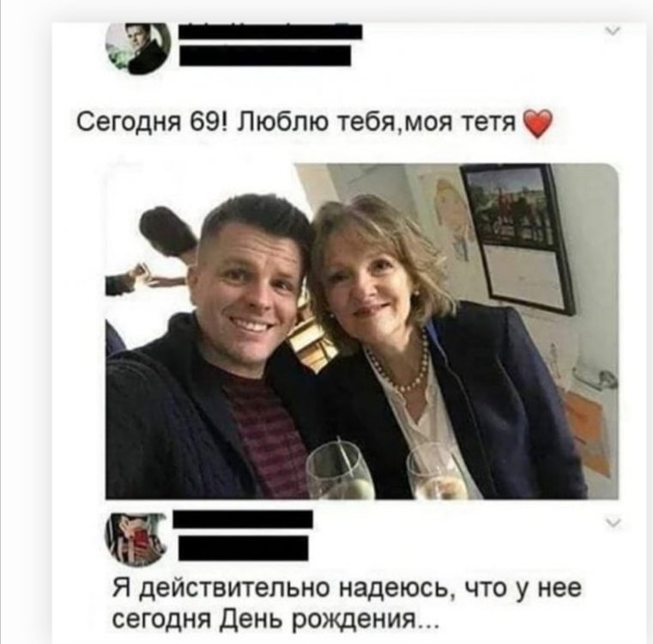The height and width of the screenshot is (644, 653).
Task: Click the commenter's blacked-out name bar
Action: 243,519
